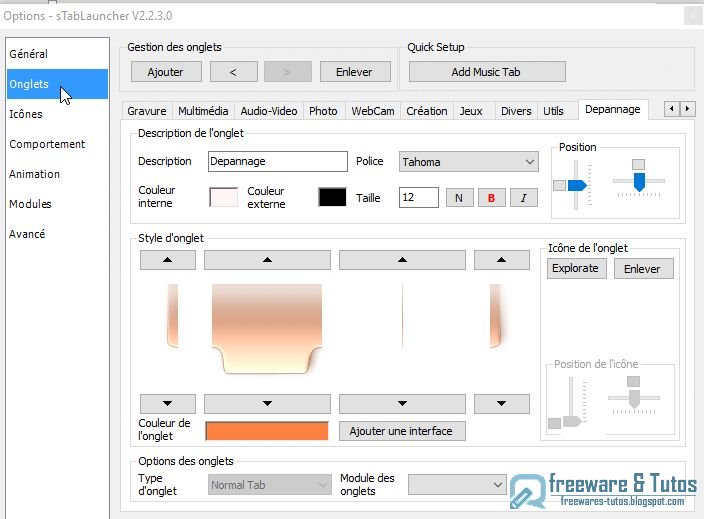Move tab left with the < button
The height and width of the screenshot is (519, 704).
[x=233, y=72]
